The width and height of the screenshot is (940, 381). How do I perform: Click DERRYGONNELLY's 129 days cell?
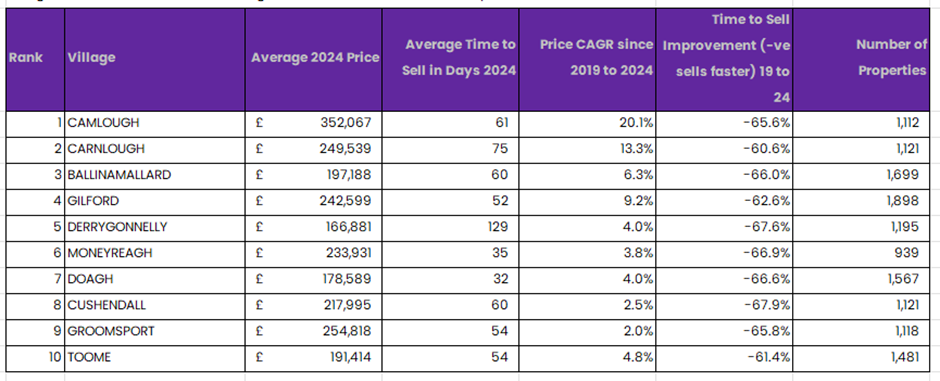click(450, 227)
